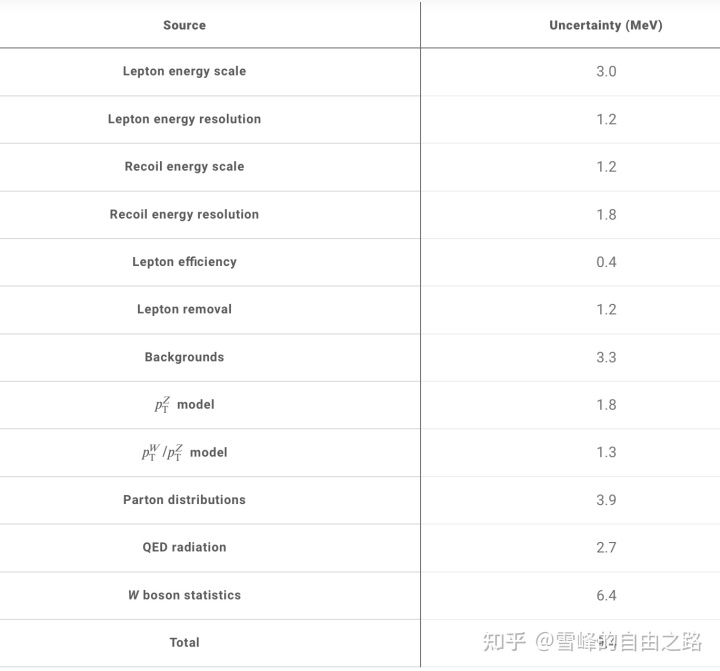
Task: Click the Zhihu watermark text in the Total row
Action: tap(592, 642)
